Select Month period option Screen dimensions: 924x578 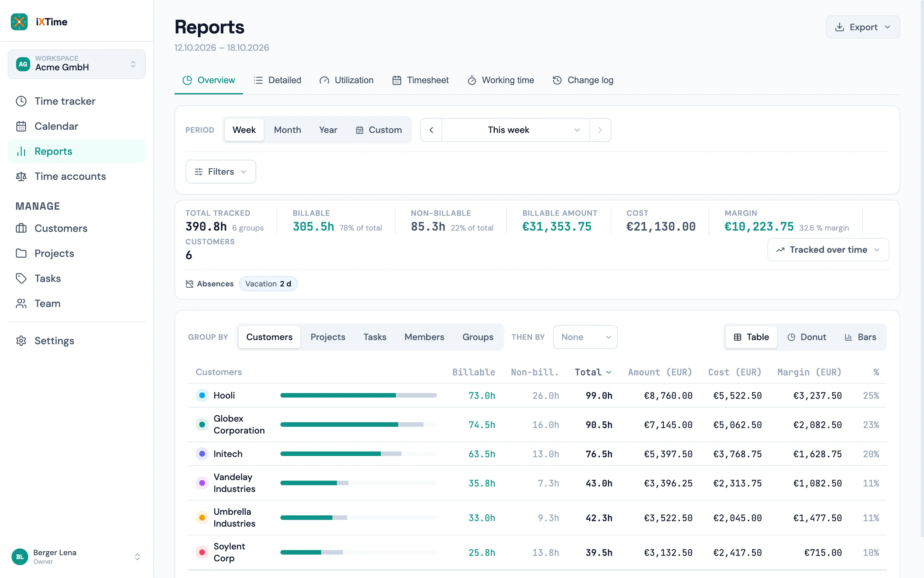(x=287, y=130)
